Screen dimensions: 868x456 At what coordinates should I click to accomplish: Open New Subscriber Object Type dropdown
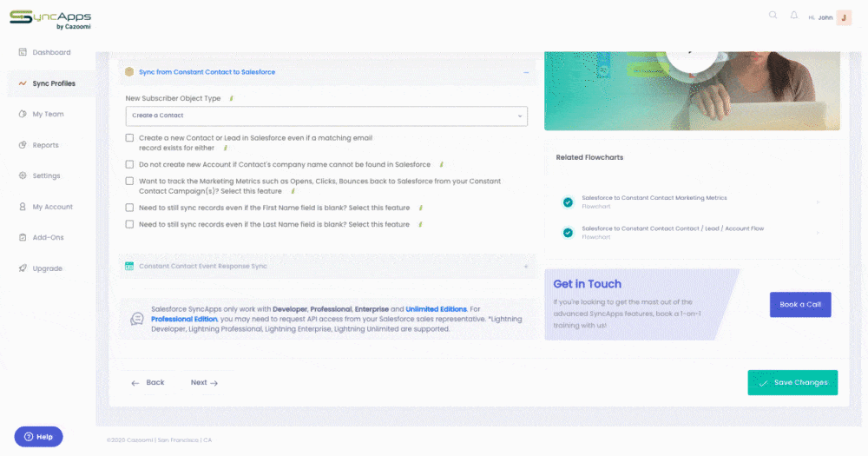(x=326, y=116)
